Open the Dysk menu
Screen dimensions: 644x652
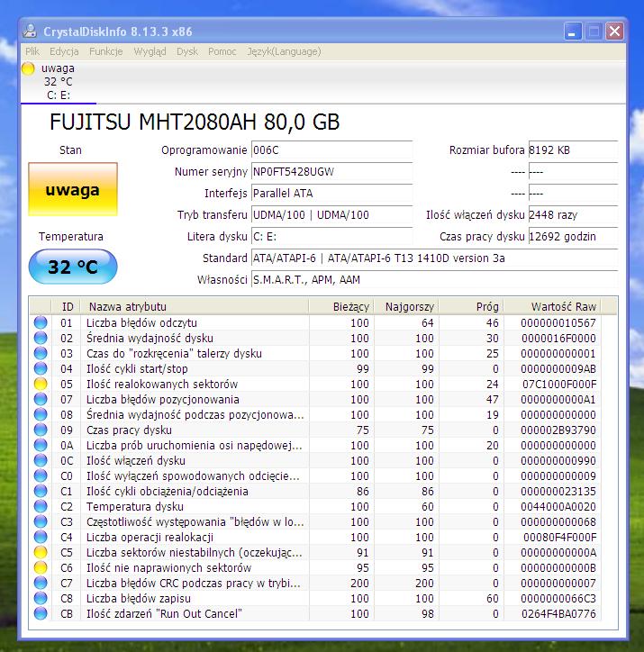coord(187,51)
